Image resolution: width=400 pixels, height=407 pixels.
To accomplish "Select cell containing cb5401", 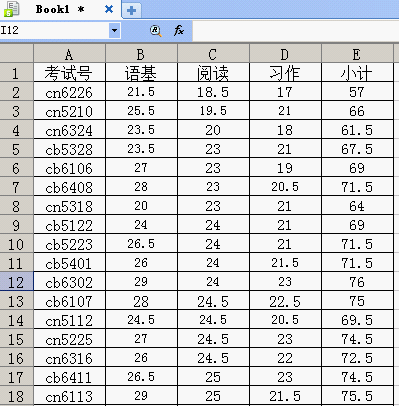I will [x=69, y=262].
